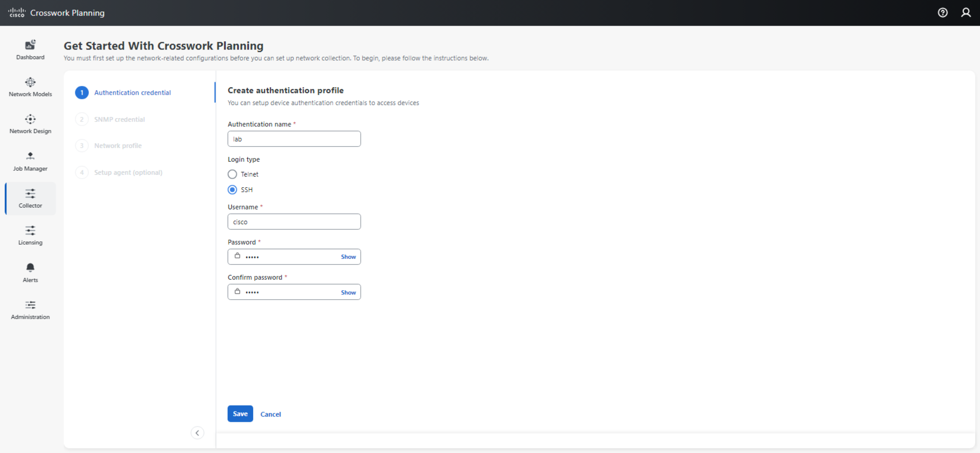The height and width of the screenshot is (453, 980).
Task: Click the lock icon in Confirm password
Action: [237, 291]
